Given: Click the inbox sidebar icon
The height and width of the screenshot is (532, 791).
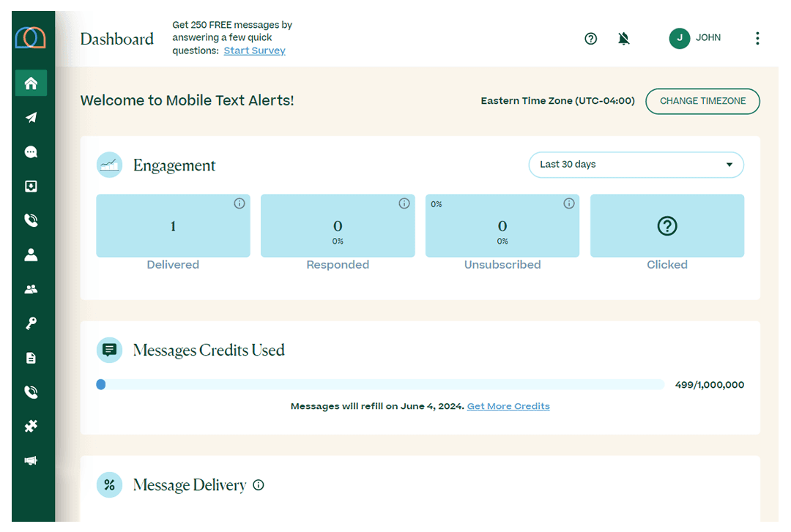Looking at the screenshot, I should click(x=31, y=186).
